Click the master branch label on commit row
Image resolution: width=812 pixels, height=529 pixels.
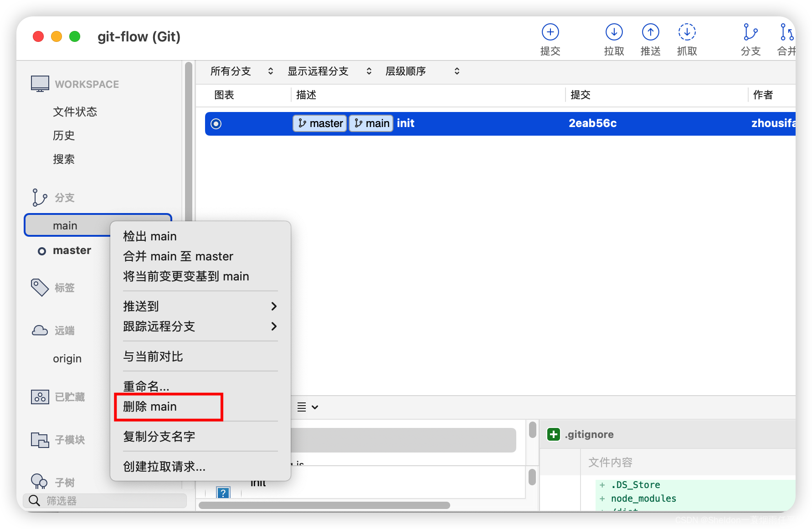(320, 123)
